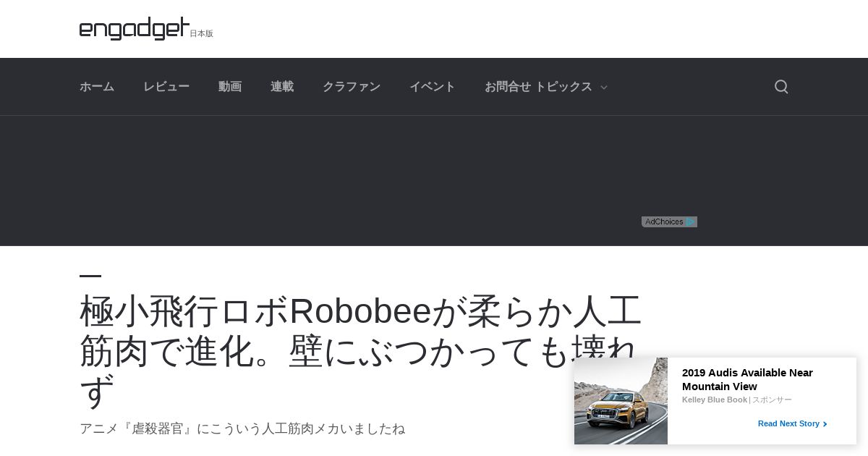The width and height of the screenshot is (868, 456).
Task: Open the 連載 menu item
Action: click(x=282, y=87)
